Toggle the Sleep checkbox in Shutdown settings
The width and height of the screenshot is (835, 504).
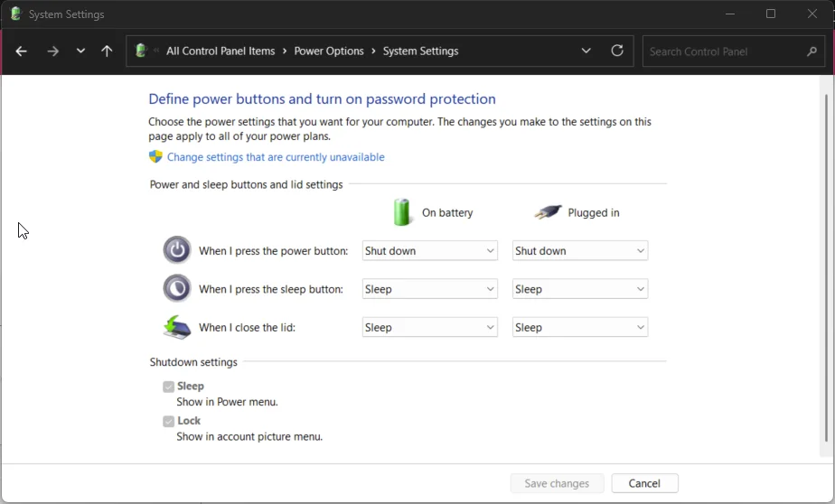169,387
